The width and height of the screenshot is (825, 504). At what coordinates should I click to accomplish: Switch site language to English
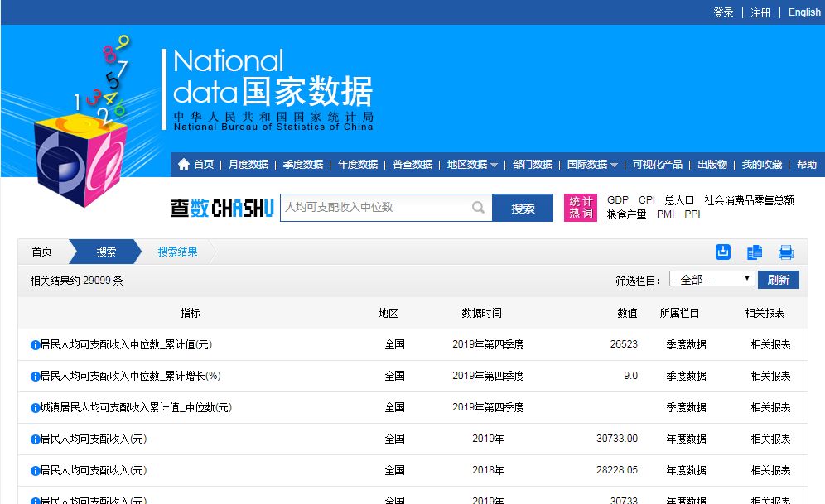pyautogui.click(x=803, y=12)
